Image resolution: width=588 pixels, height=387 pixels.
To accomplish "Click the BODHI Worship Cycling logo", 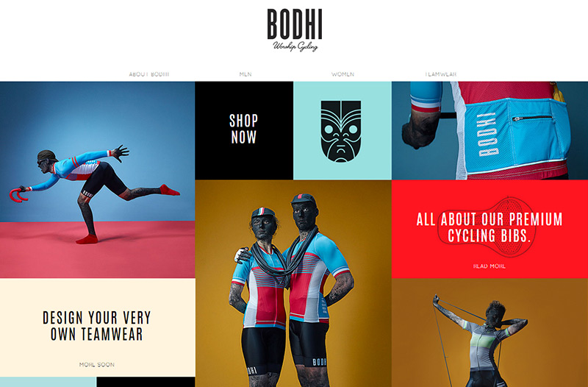I will (295, 30).
